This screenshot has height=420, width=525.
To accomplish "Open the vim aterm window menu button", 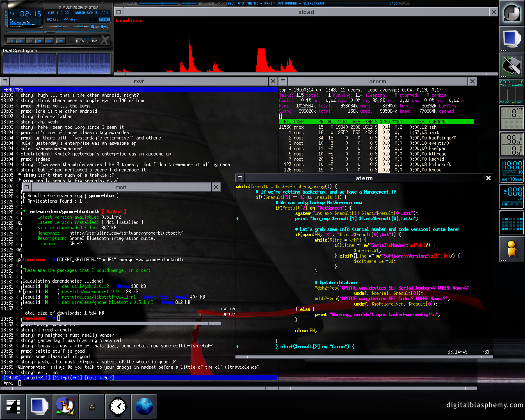I will (240, 178).
